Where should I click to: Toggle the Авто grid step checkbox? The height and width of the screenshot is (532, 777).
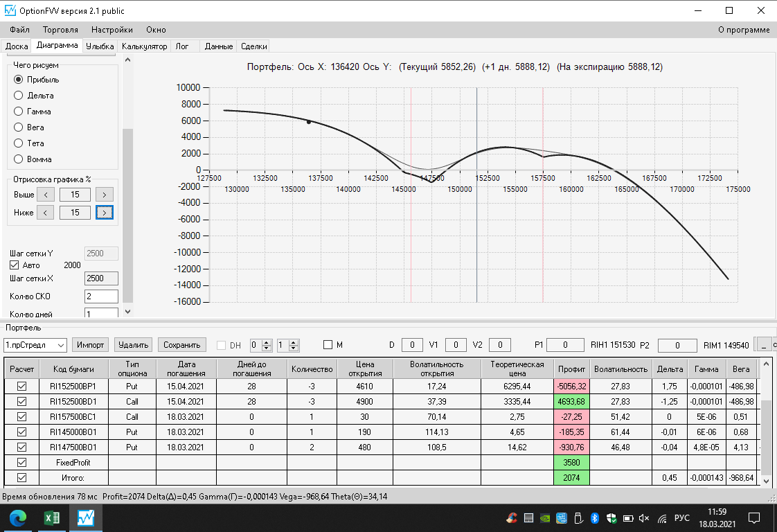pos(15,265)
